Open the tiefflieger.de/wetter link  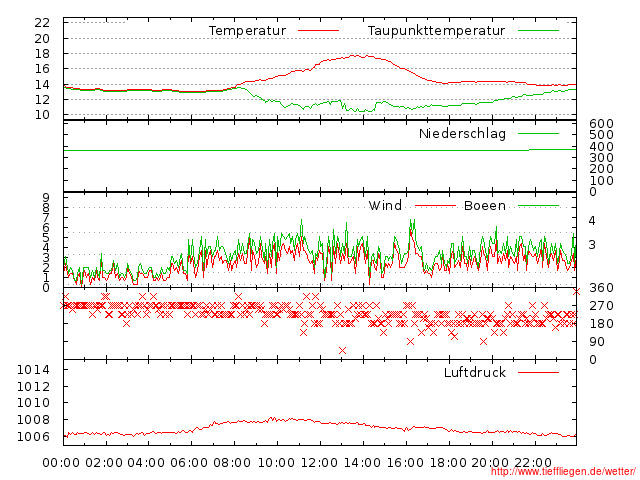click(x=563, y=472)
